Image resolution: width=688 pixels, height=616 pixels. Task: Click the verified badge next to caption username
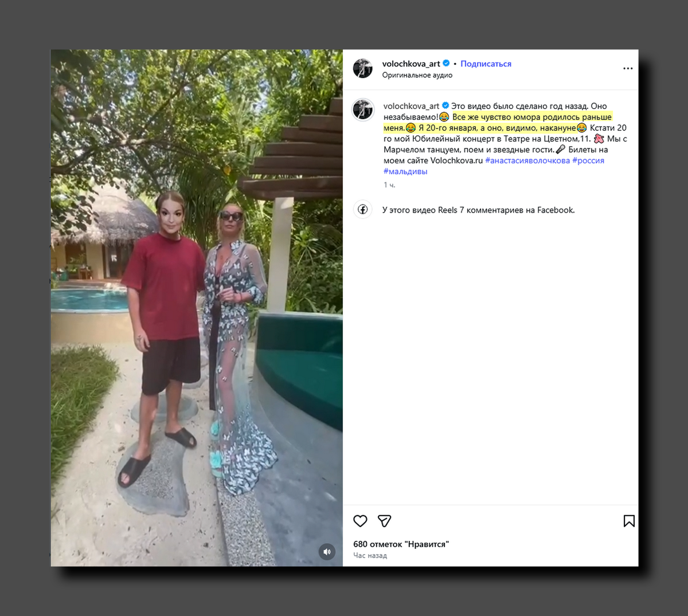point(445,106)
